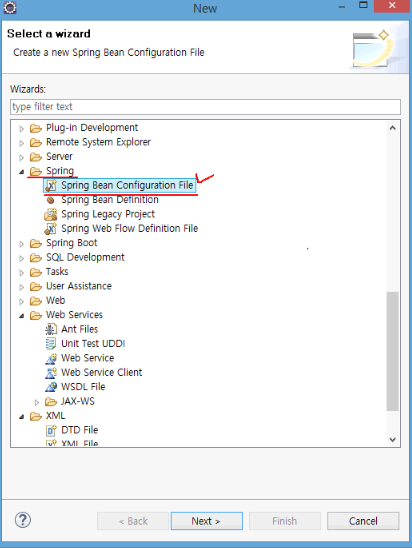The height and width of the screenshot is (548, 412).
Task: Expand the Tasks category
Action: point(22,273)
